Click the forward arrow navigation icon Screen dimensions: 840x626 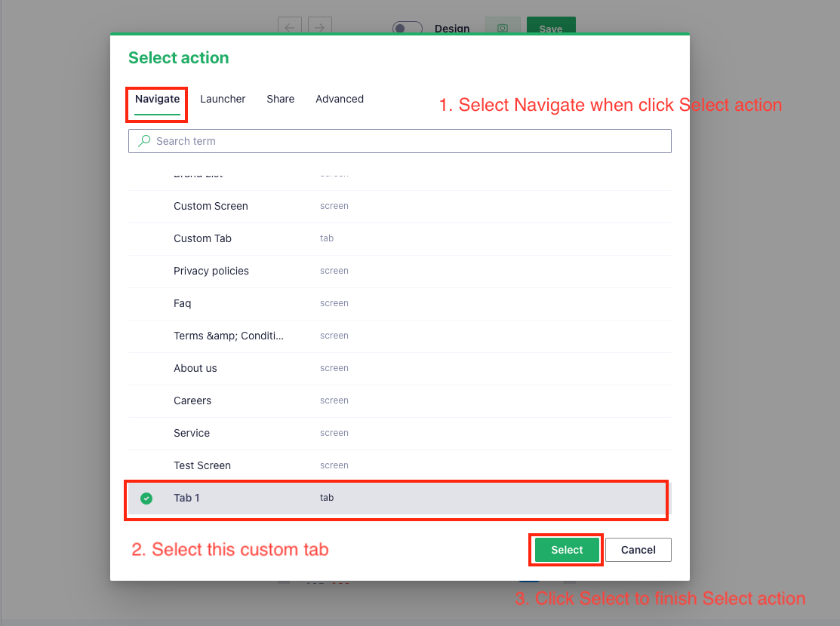319,26
